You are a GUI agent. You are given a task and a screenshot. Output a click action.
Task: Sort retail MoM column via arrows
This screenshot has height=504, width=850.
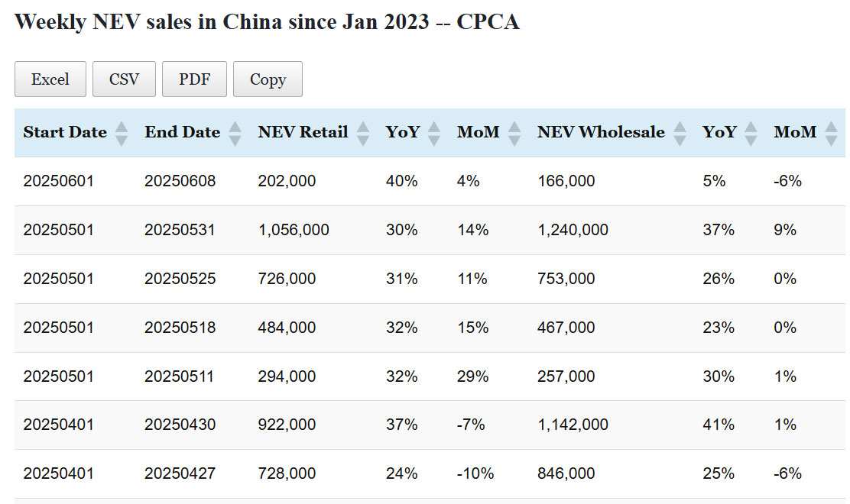(514, 133)
